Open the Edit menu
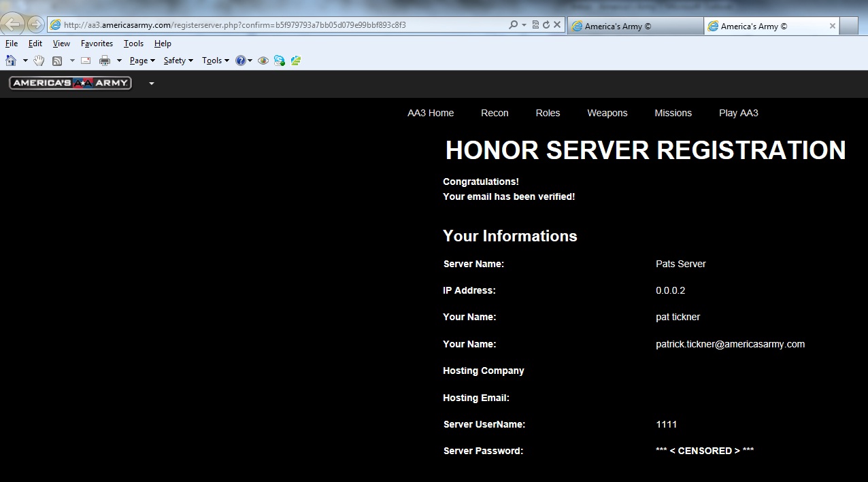Viewport: 868px width, 482px height. (x=35, y=44)
